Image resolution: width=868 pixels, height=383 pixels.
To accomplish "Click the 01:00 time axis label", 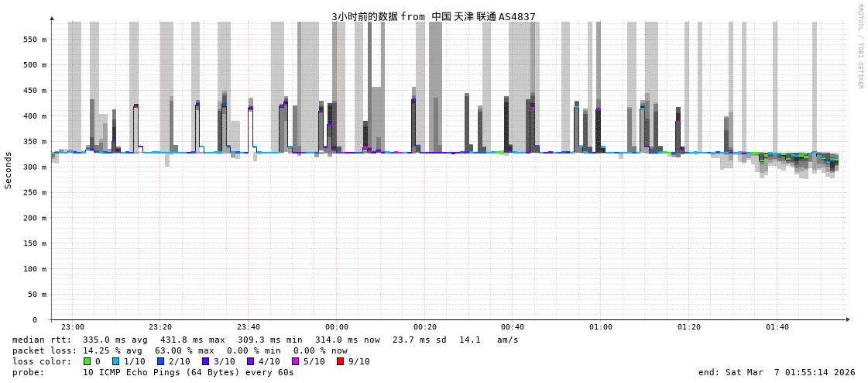I will coord(601,327).
